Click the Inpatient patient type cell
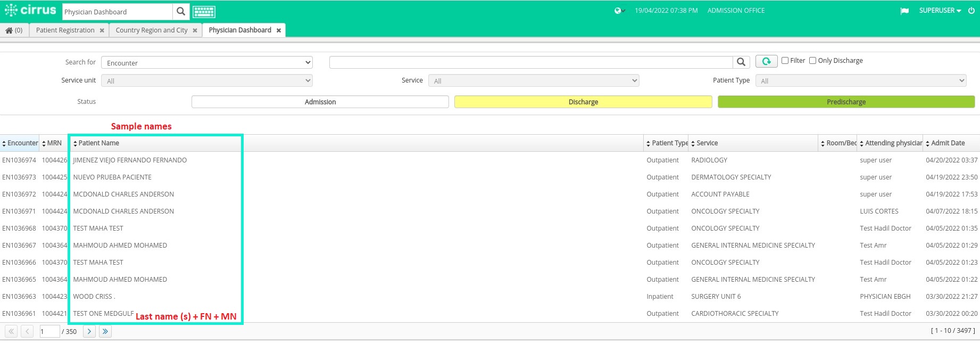The height and width of the screenshot is (343, 980). [x=660, y=297]
